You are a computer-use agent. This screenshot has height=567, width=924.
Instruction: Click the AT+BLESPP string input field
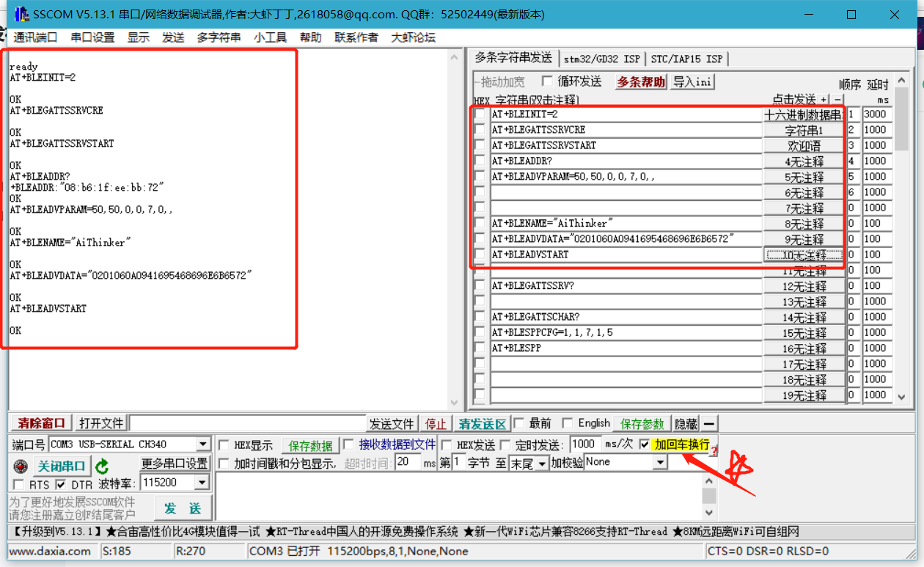[626, 348]
